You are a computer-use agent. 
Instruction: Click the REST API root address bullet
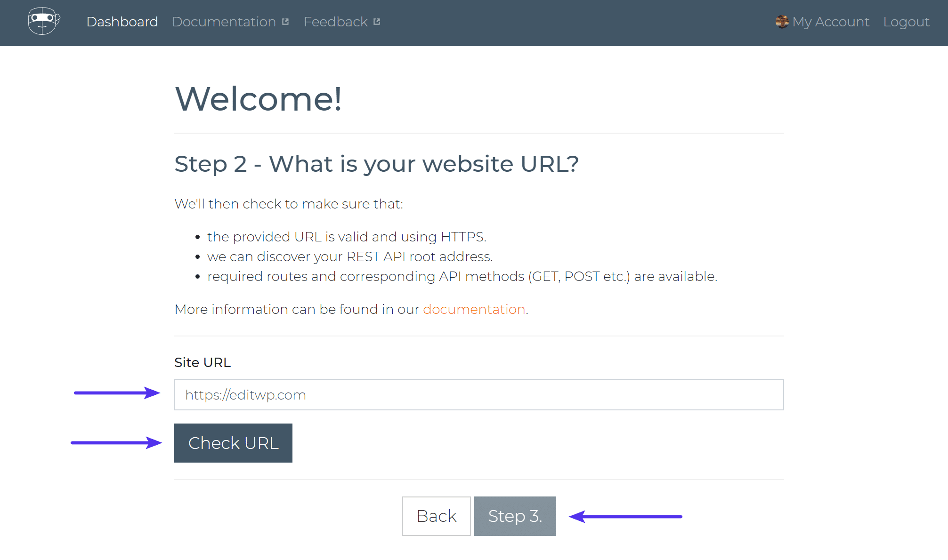(350, 256)
